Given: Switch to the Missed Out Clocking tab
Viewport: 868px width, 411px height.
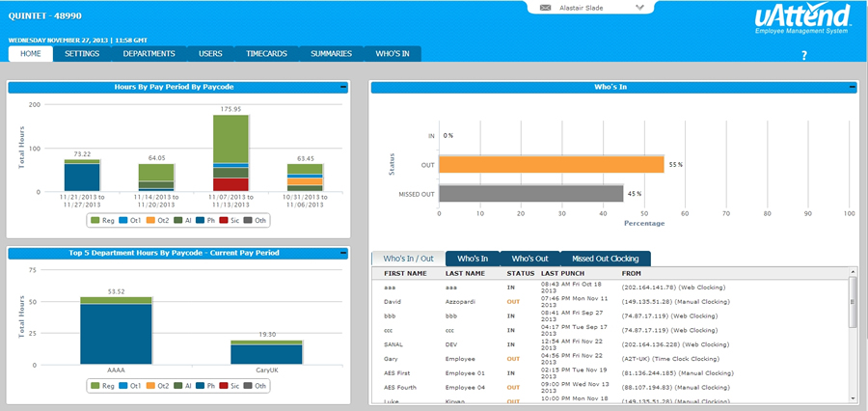Looking at the screenshot, I should [x=605, y=259].
